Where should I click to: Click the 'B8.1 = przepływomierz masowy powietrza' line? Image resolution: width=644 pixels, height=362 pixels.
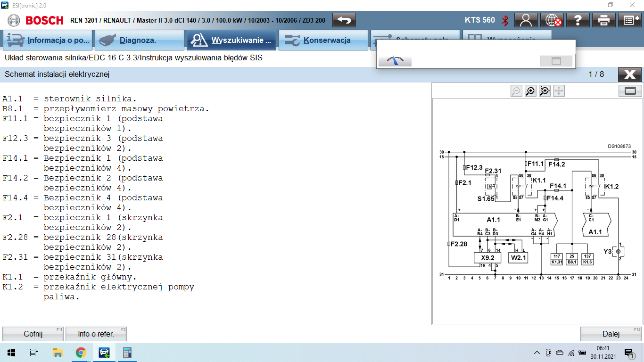pyautogui.click(x=106, y=109)
